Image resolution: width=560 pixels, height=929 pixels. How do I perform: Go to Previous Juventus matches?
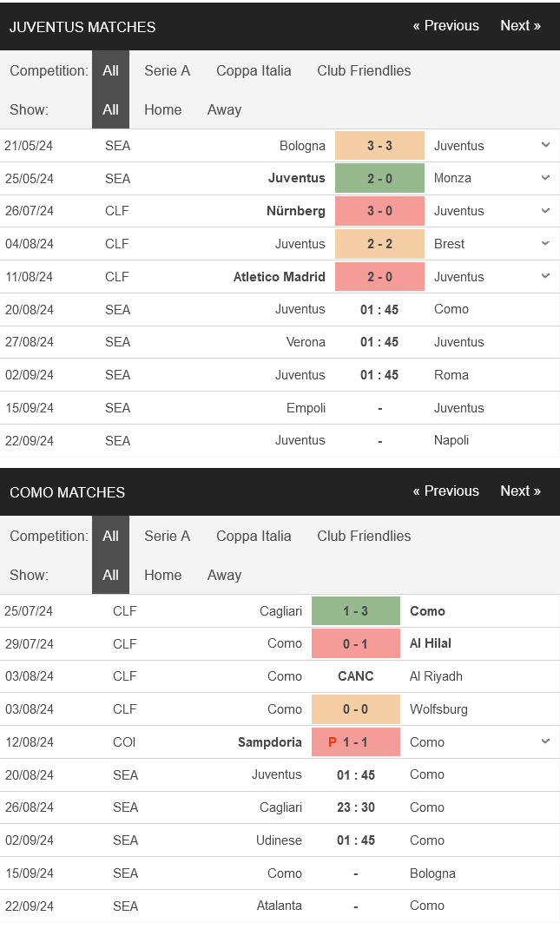445,25
